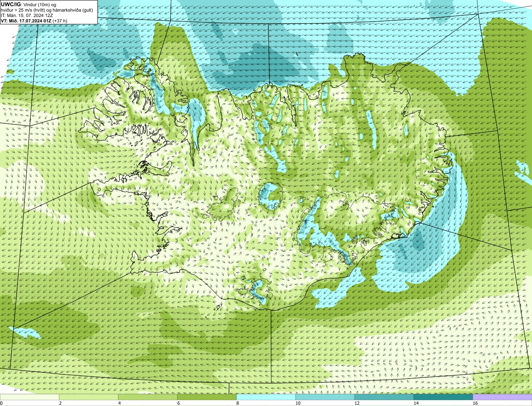Click the "4" label on the color scale
The image size is (532, 406).
(x=119, y=403)
